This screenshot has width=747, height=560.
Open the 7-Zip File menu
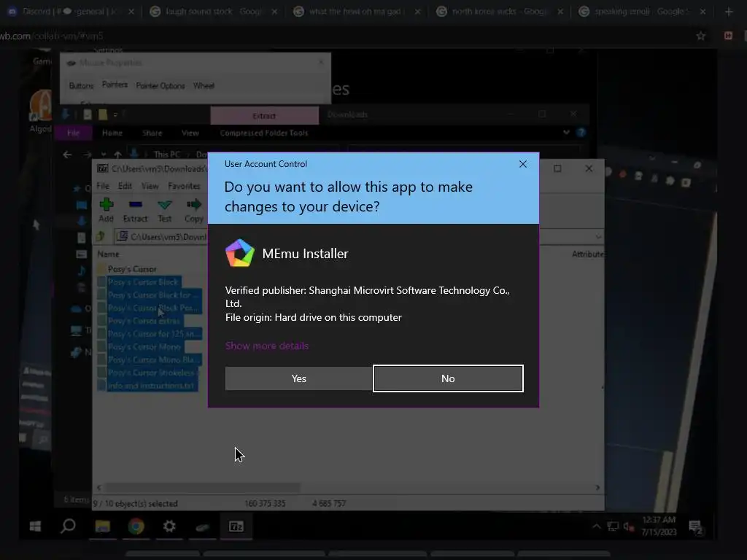tap(103, 186)
